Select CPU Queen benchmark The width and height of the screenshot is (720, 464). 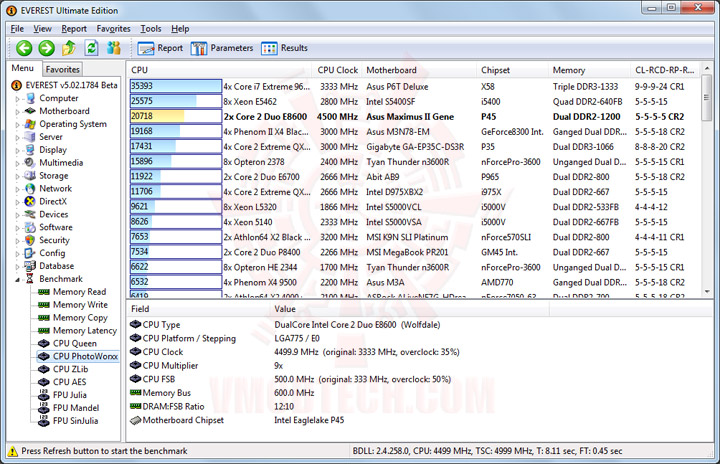75,343
